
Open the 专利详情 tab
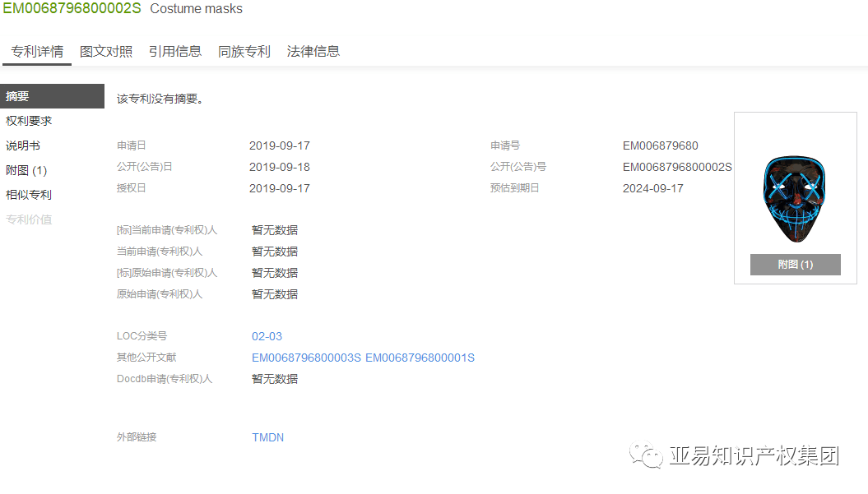click(x=37, y=51)
